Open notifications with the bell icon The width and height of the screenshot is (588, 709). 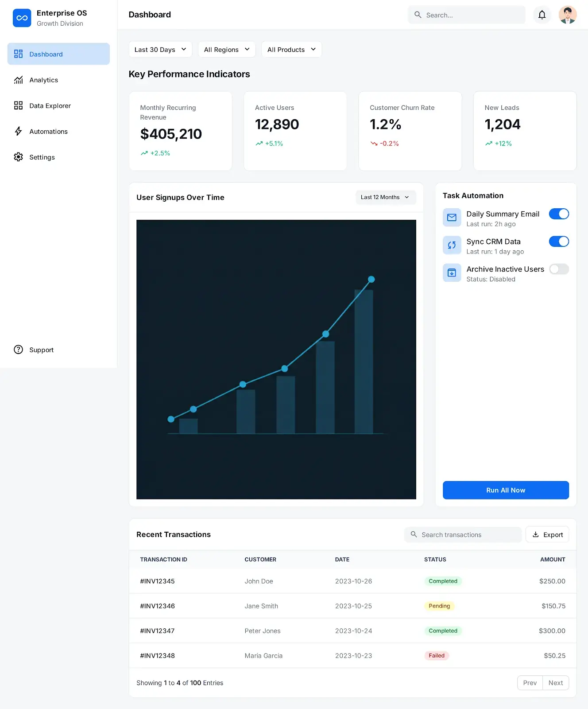(542, 15)
